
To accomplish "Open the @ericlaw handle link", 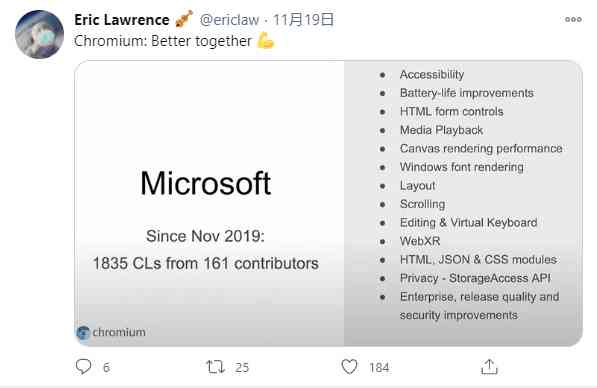I will click(x=229, y=20).
